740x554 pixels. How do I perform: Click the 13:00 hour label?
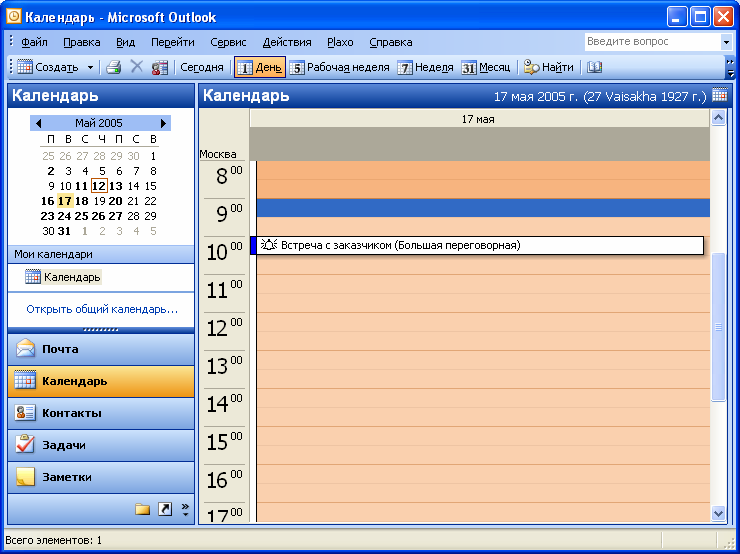(x=225, y=366)
